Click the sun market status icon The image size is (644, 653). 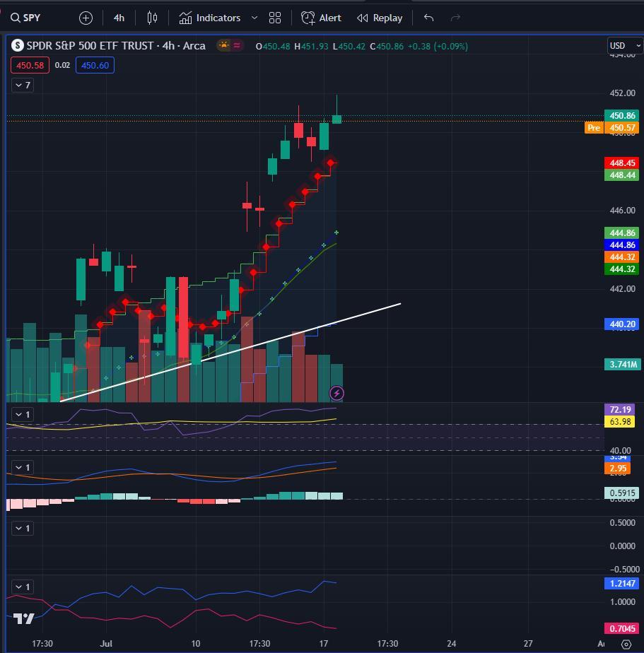pos(224,45)
